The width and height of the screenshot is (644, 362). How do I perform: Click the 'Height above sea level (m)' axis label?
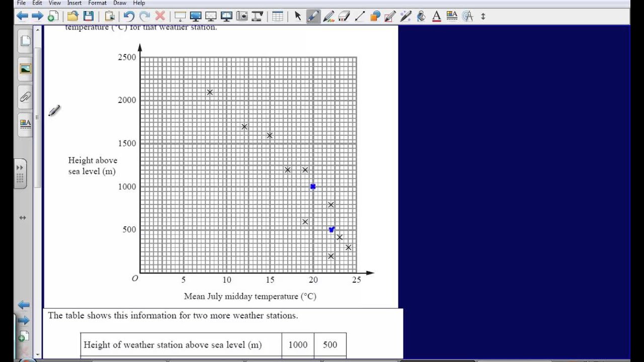[x=93, y=166]
